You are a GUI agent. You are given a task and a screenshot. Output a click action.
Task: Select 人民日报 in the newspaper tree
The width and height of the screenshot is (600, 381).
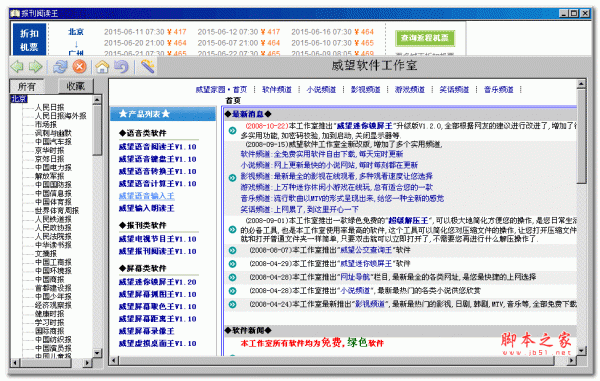[49, 107]
